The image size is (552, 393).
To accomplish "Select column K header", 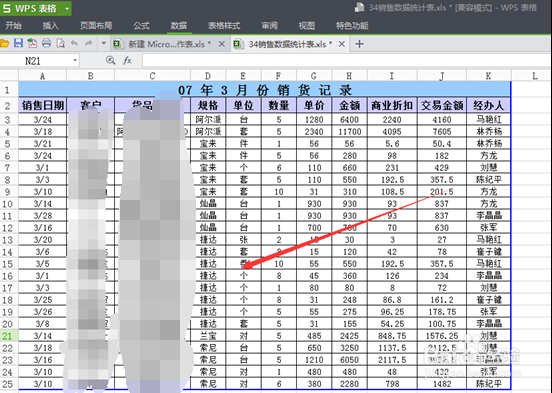I will pyautogui.click(x=488, y=76).
